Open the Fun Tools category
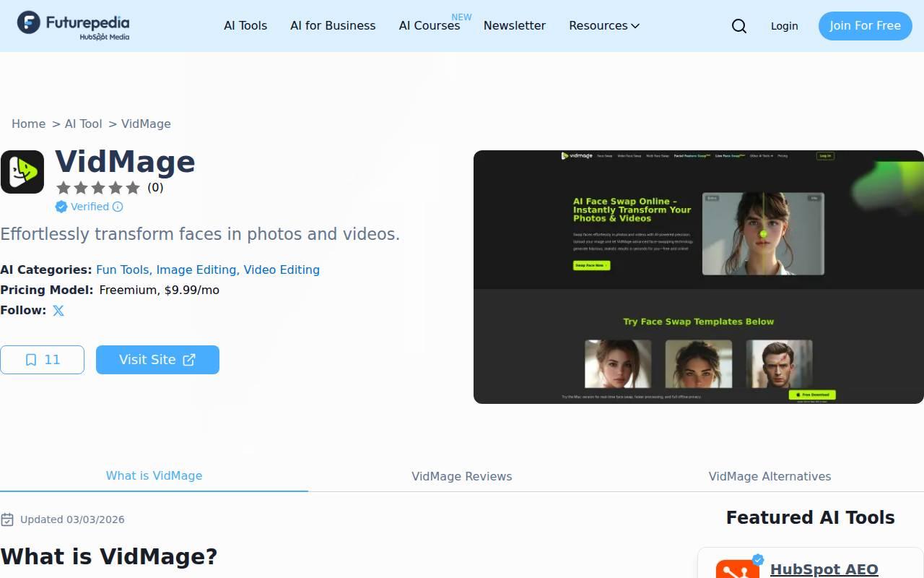The height and width of the screenshot is (578, 924). click(x=123, y=269)
